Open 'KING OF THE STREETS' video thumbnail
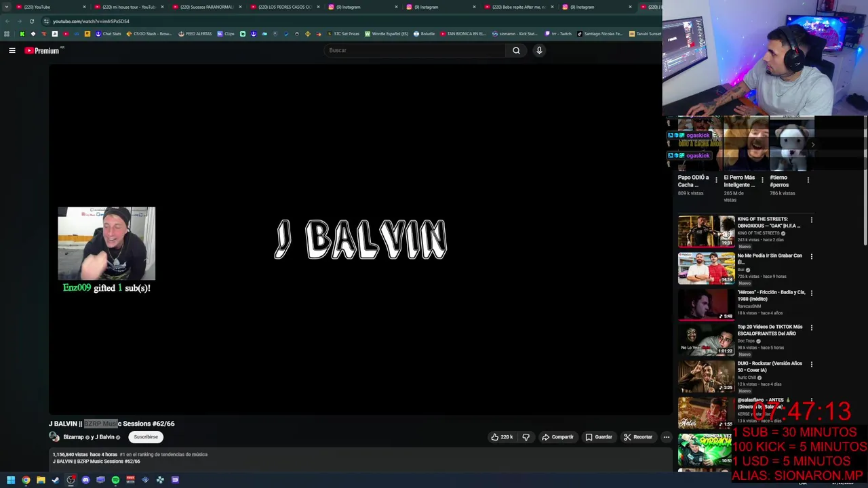 pos(706,231)
